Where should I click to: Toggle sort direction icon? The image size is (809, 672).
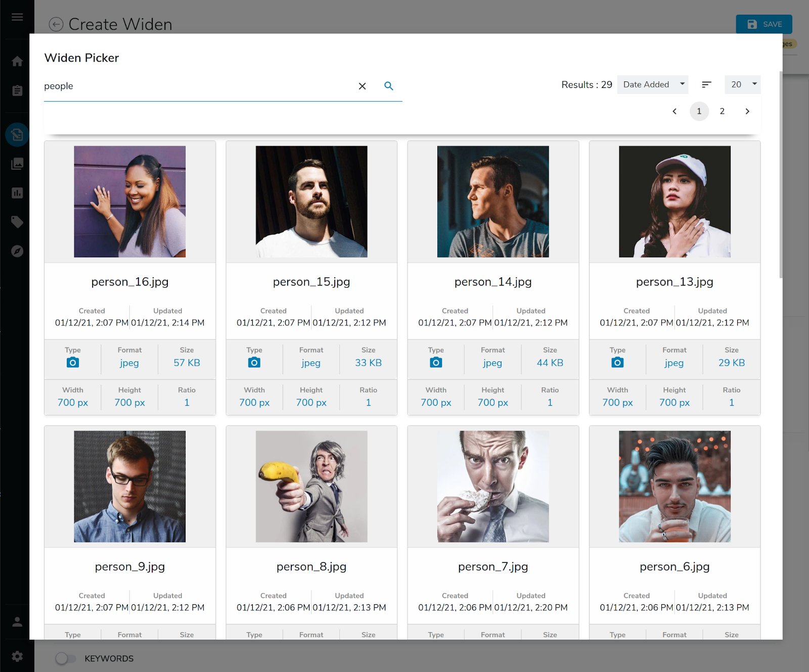coord(706,84)
